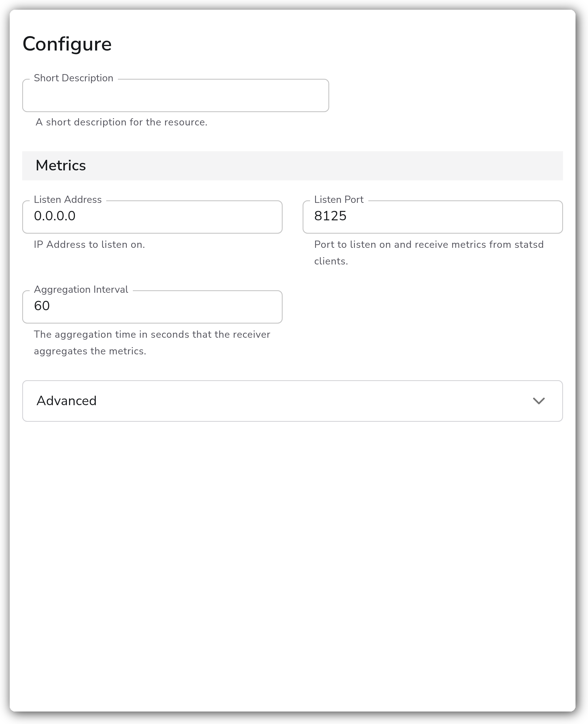Focus the Listen Address field
This screenshot has width=588, height=724.
153,217
